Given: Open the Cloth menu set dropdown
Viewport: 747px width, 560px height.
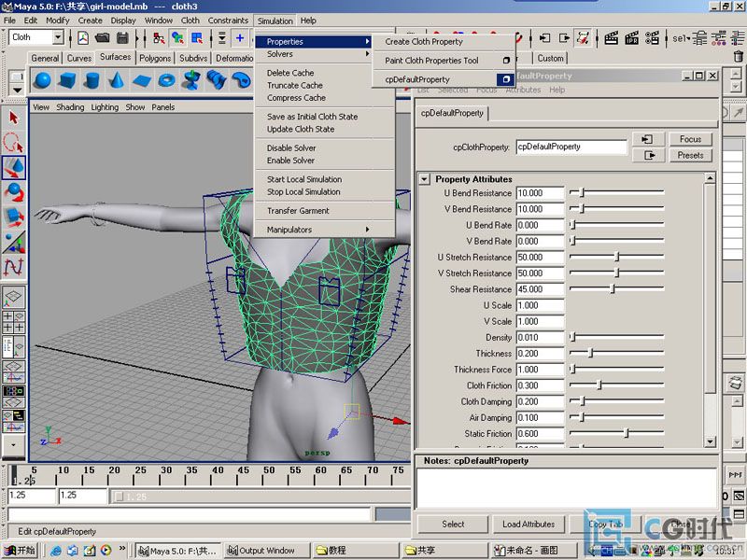Looking at the screenshot, I should pyautogui.click(x=58, y=37).
